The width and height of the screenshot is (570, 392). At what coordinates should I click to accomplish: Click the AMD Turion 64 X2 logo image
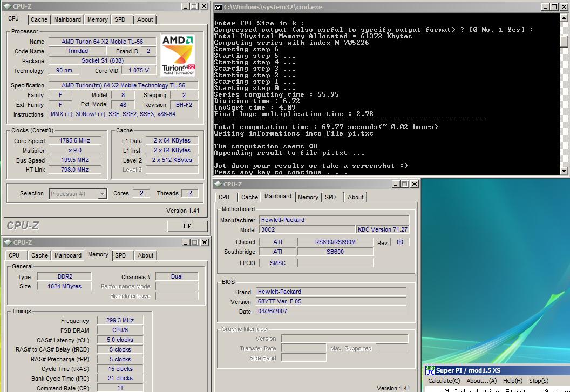click(178, 55)
